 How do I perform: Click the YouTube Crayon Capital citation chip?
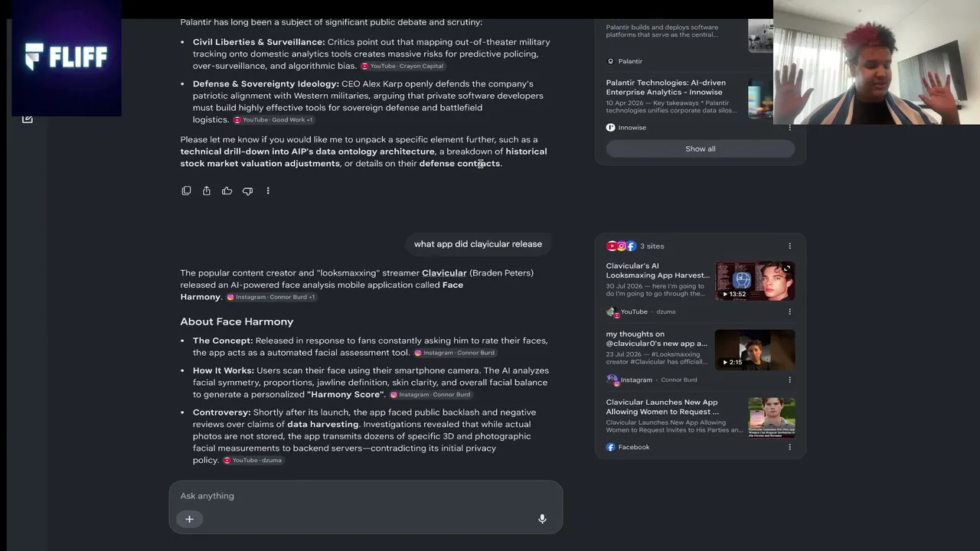click(x=403, y=67)
